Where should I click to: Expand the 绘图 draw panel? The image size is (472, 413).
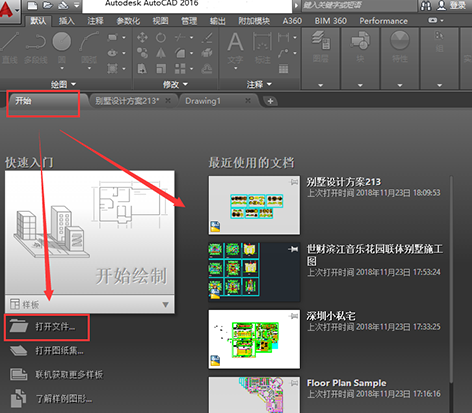64,85
